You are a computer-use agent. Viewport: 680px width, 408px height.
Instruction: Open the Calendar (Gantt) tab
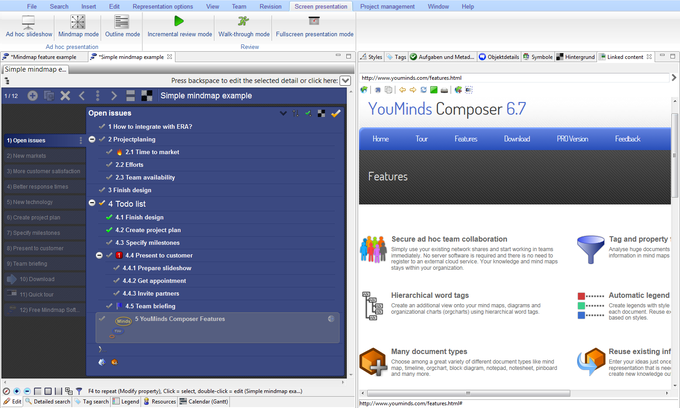pos(204,401)
